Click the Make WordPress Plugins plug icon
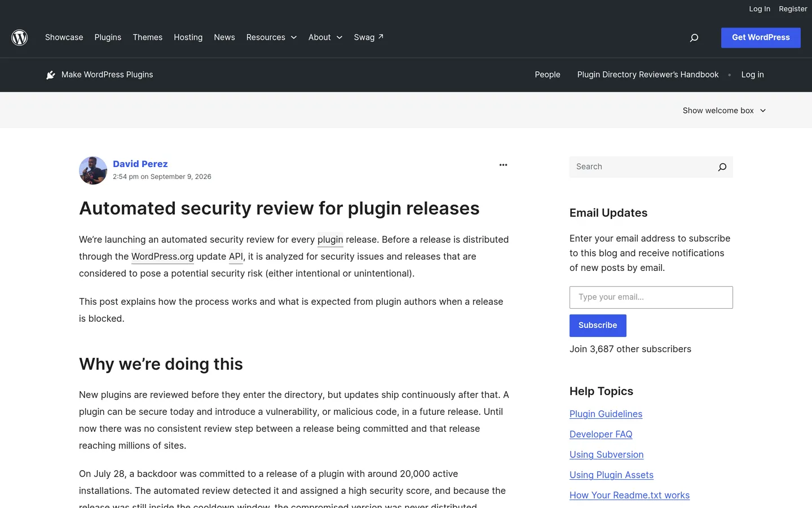 (51, 75)
